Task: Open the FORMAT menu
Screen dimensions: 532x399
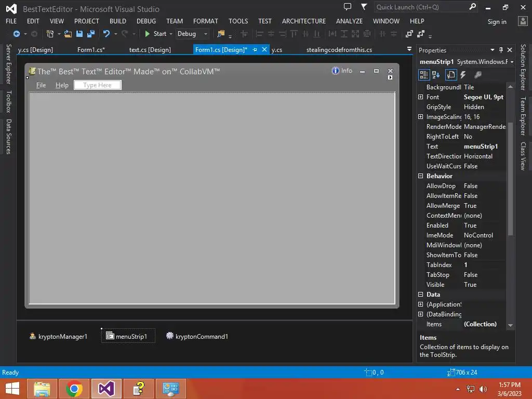Action: click(206, 21)
